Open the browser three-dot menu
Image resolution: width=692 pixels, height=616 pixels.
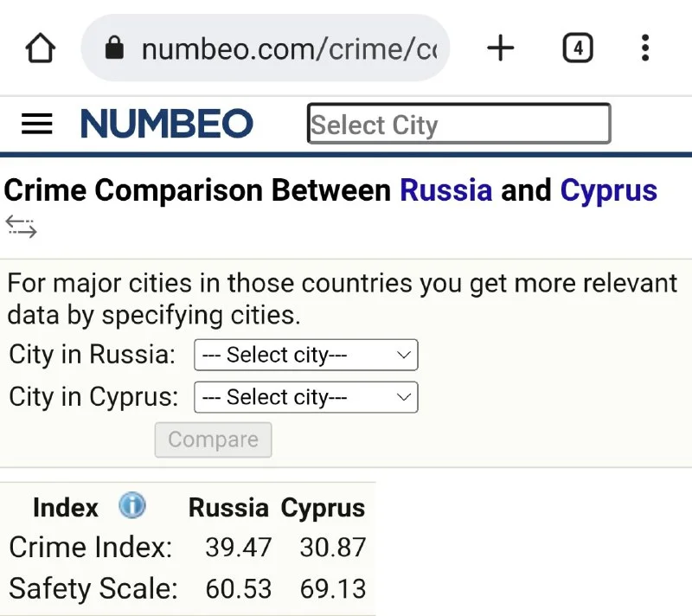click(645, 48)
